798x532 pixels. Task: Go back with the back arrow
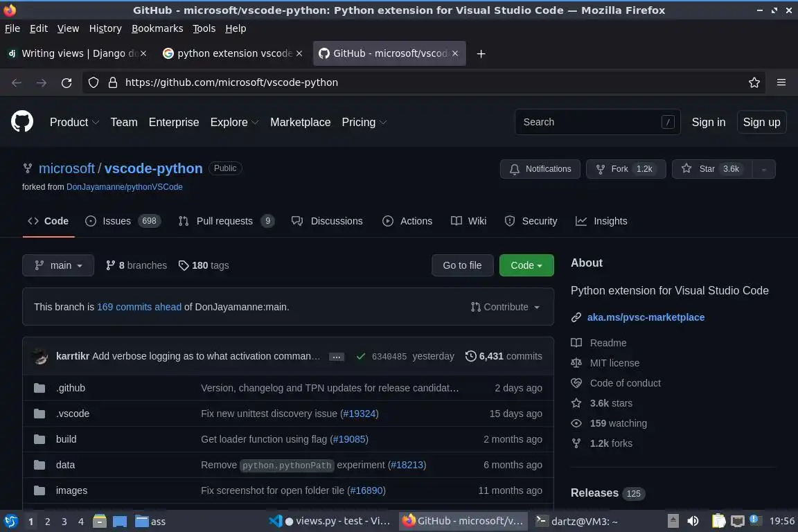click(x=17, y=82)
